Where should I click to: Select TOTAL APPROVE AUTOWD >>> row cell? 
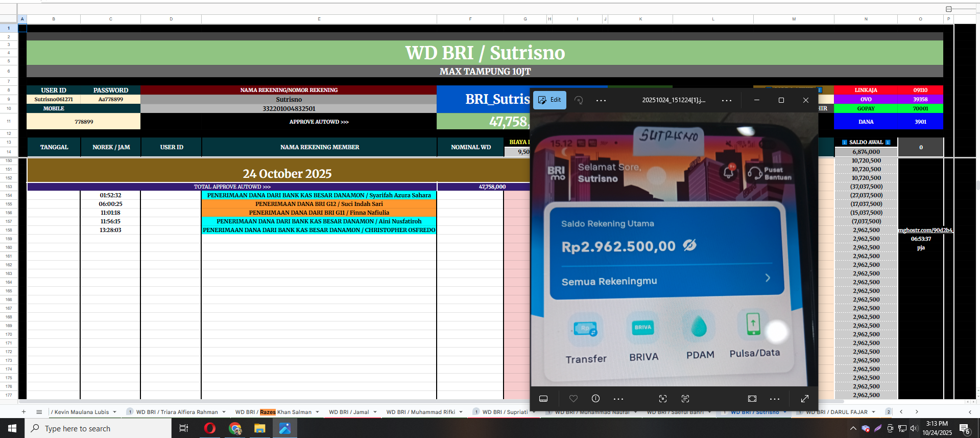[232, 187]
